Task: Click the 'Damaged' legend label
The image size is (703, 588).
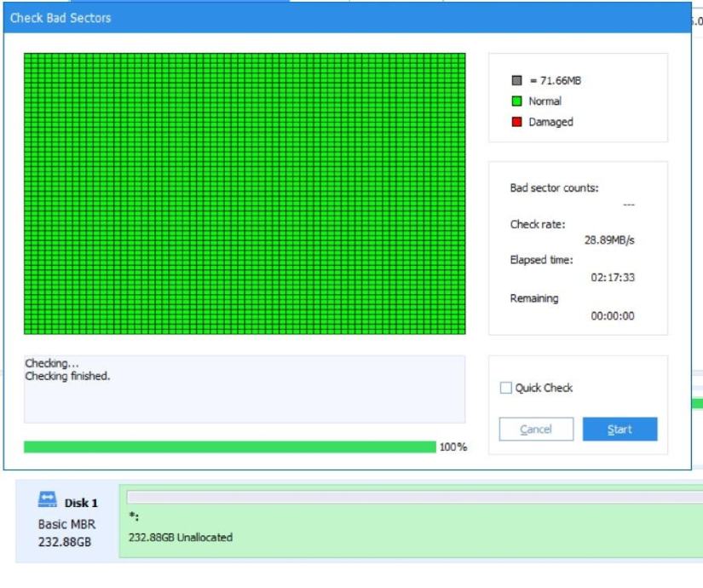Action: (x=550, y=122)
